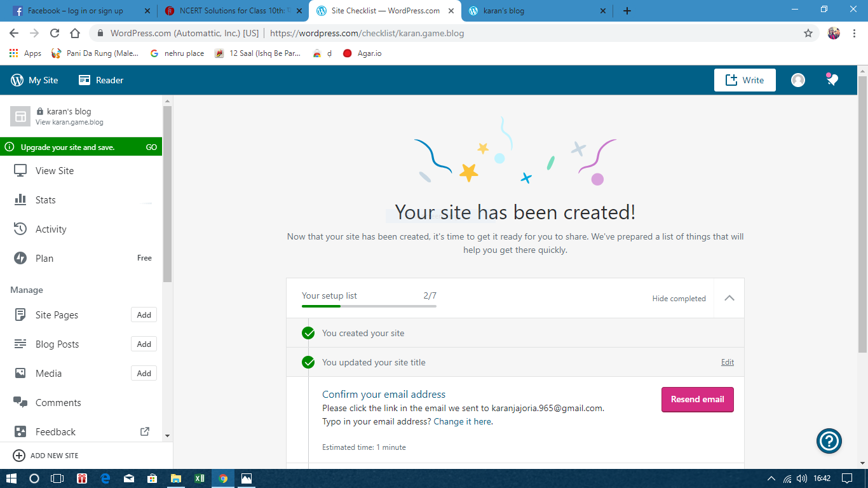868x488 pixels.
Task: Click the Comments speech bubble icon
Action: pyautogui.click(x=20, y=402)
